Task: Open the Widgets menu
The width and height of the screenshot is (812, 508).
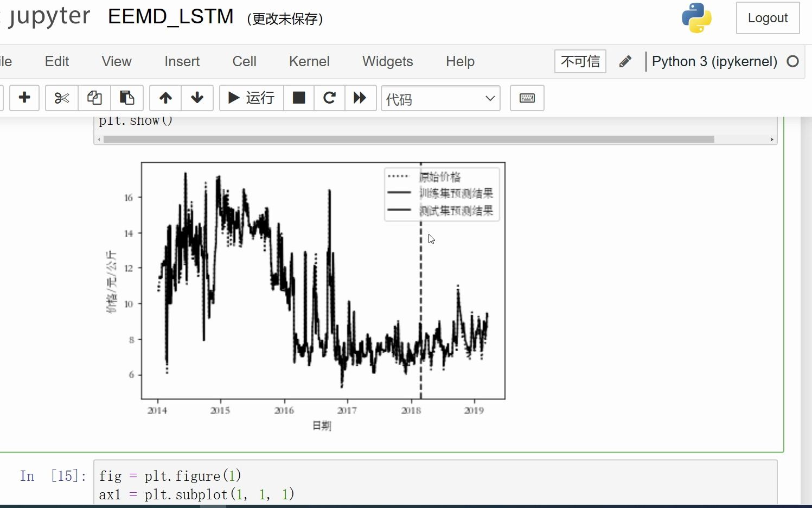Action: [388, 61]
